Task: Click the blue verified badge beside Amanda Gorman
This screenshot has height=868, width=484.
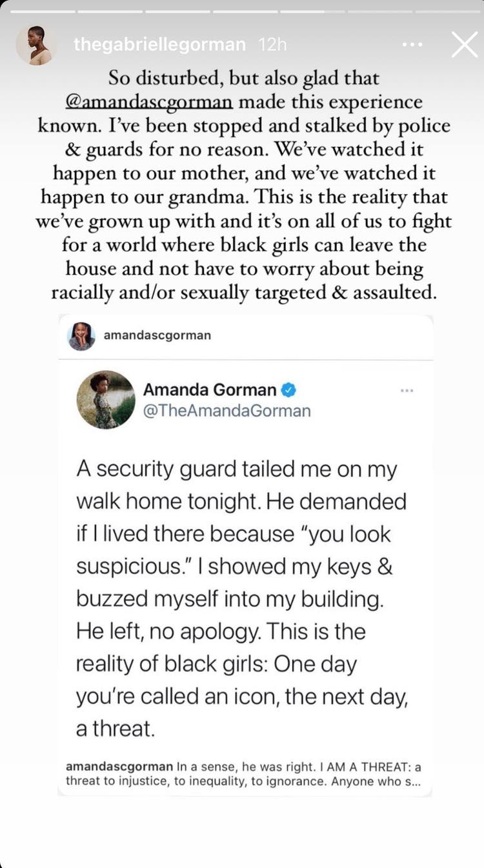Action: 288,390
